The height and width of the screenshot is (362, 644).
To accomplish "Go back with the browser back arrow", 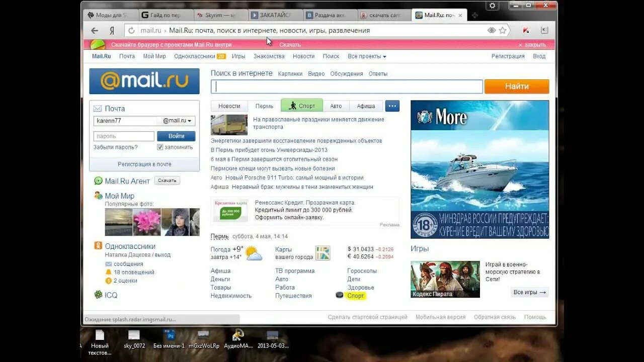I will click(x=95, y=30).
